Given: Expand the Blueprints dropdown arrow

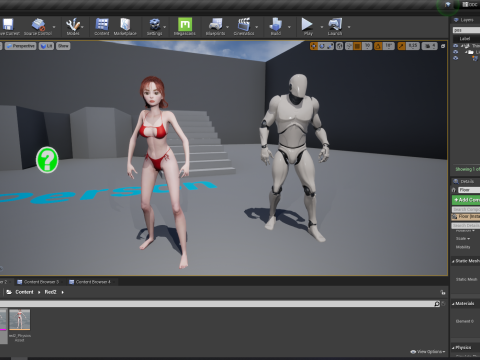Looking at the screenshot, I should click(x=228, y=27).
